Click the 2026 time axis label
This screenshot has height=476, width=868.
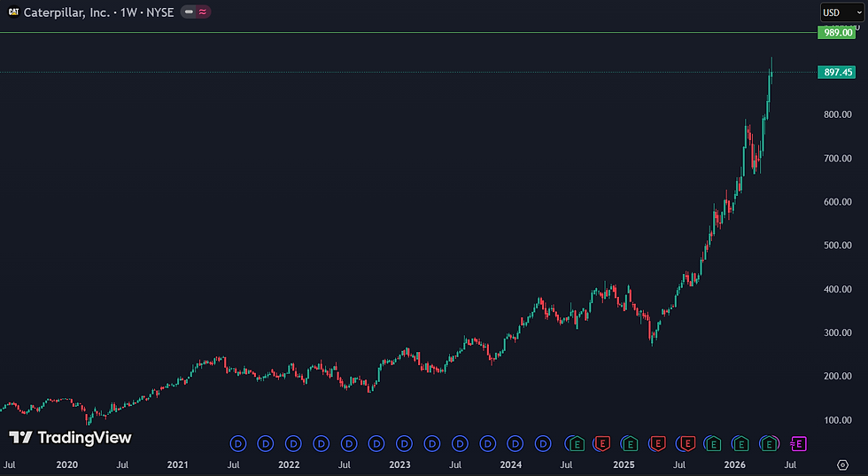click(735, 464)
